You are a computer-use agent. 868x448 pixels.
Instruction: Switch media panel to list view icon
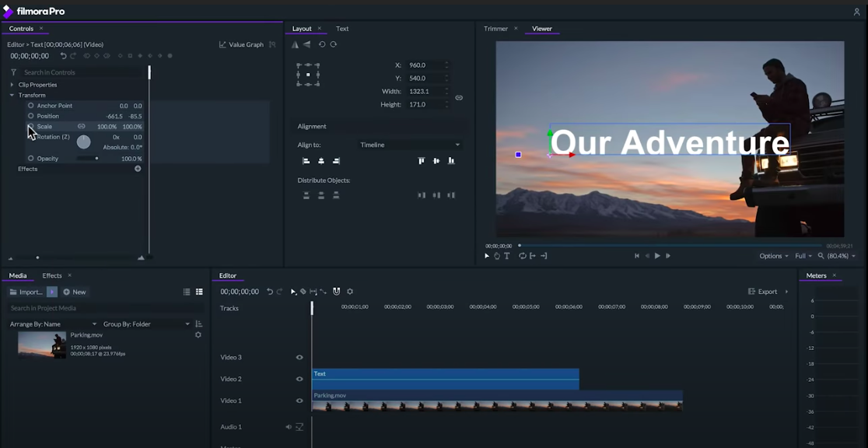[x=187, y=292]
